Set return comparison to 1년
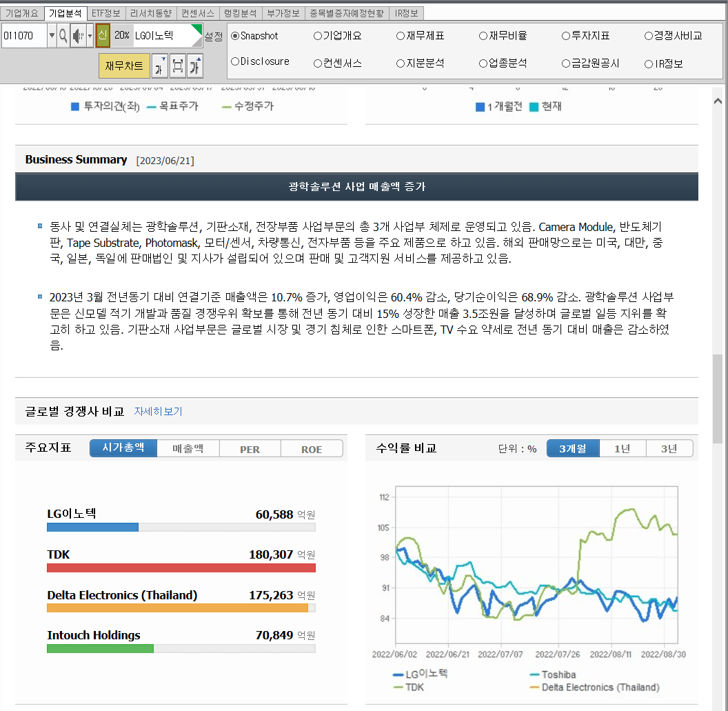Screen dimensions: 728x711 coord(623,449)
